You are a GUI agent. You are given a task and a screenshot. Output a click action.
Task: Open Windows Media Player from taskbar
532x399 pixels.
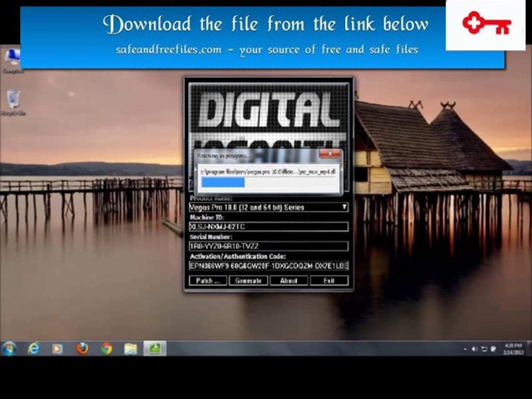tap(57, 349)
